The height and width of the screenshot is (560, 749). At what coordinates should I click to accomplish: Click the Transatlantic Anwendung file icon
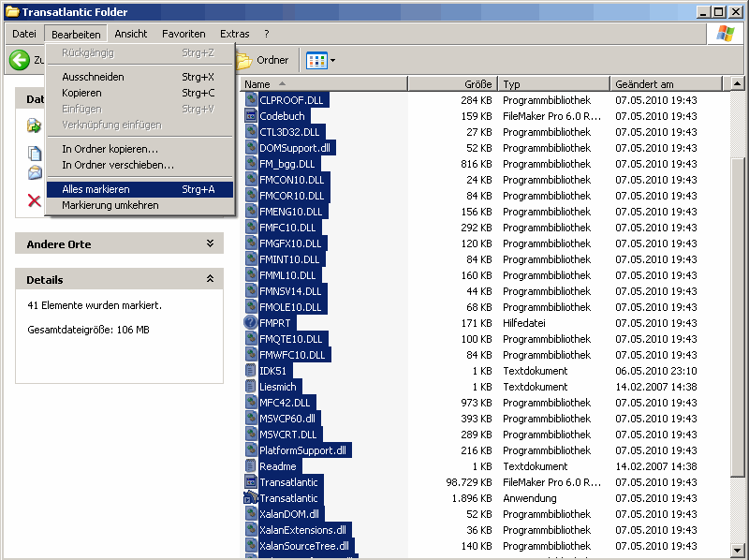(x=251, y=498)
